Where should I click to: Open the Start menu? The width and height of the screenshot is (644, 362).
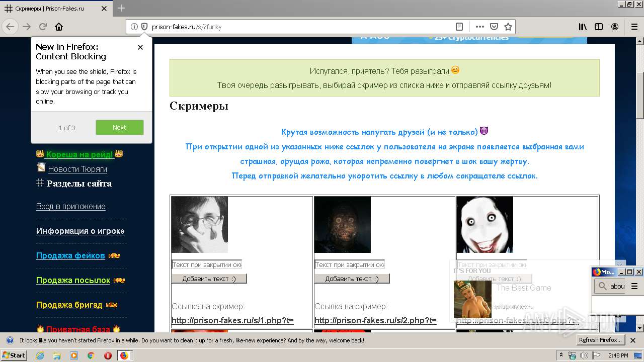pos(14,355)
